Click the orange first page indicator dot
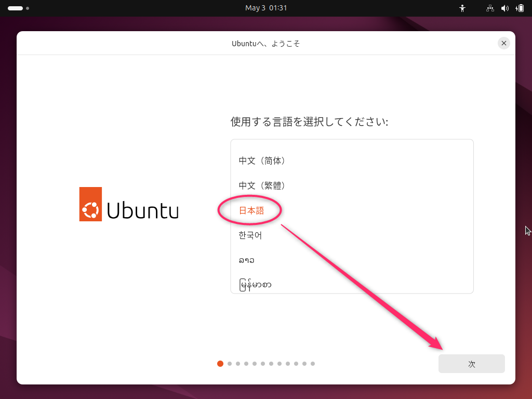Image resolution: width=532 pixels, height=399 pixels. click(220, 364)
